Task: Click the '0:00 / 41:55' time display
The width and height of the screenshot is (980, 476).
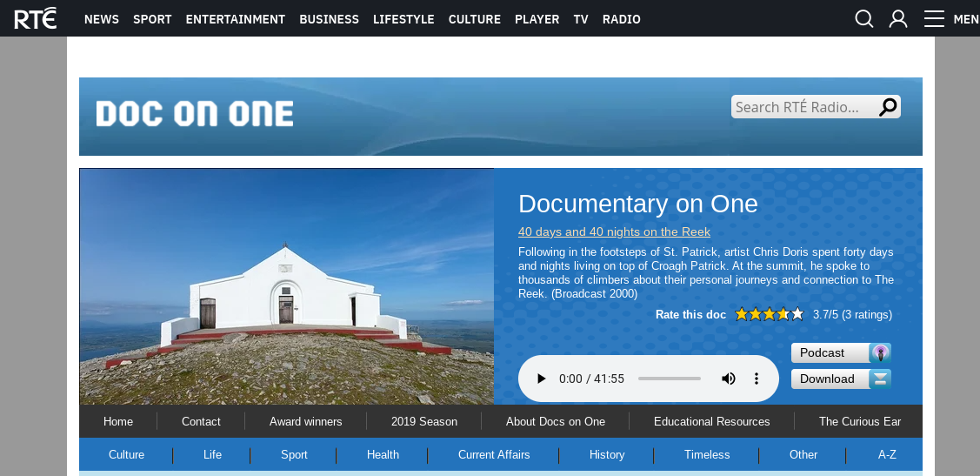Action: tap(591, 379)
